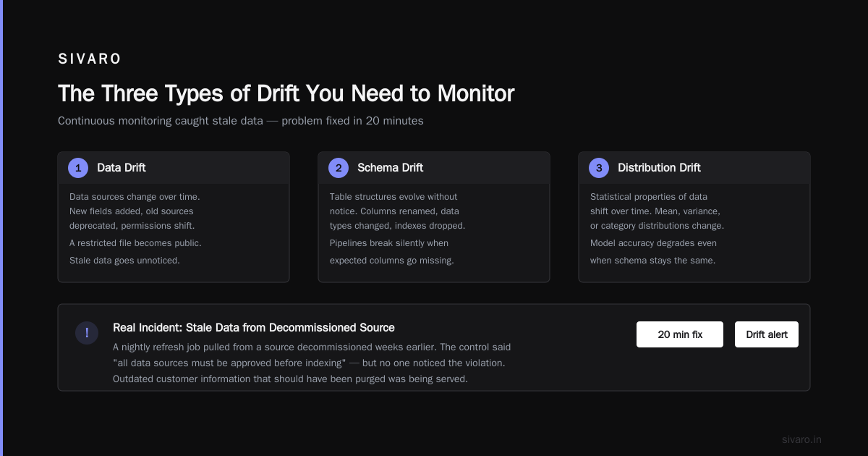Click the line 'shift over time. Mean, variance,'

tap(655, 211)
